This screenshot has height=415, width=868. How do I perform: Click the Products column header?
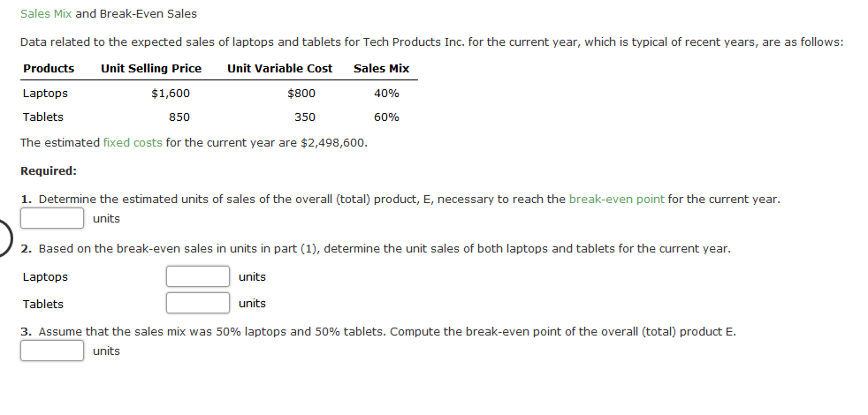pyautogui.click(x=49, y=69)
